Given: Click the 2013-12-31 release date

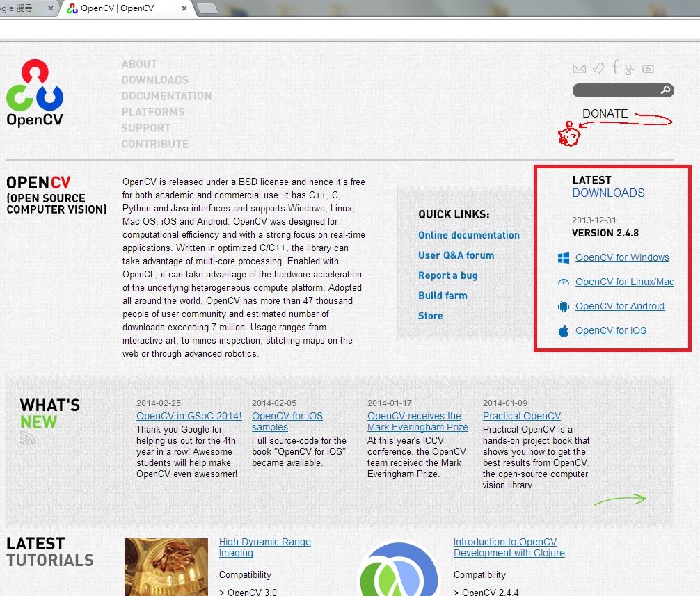Looking at the screenshot, I should tap(594, 220).
